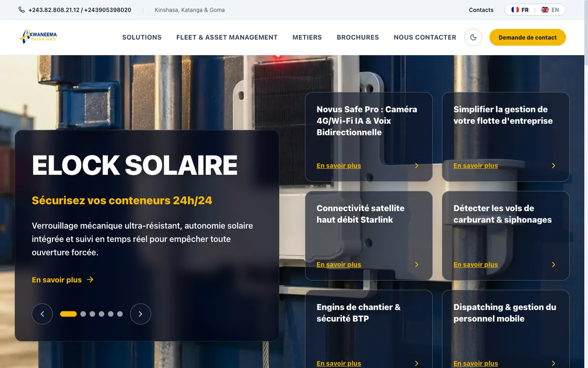The image size is (588, 368).
Task: Click arrow next to hero En savoir plus
Action: pyautogui.click(x=90, y=280)
